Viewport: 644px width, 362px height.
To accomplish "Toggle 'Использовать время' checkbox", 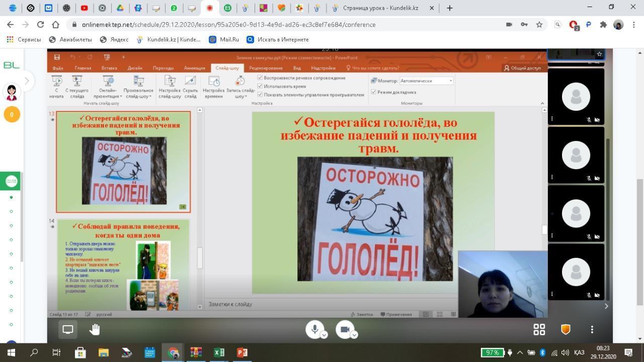I will tap(260, 86).
